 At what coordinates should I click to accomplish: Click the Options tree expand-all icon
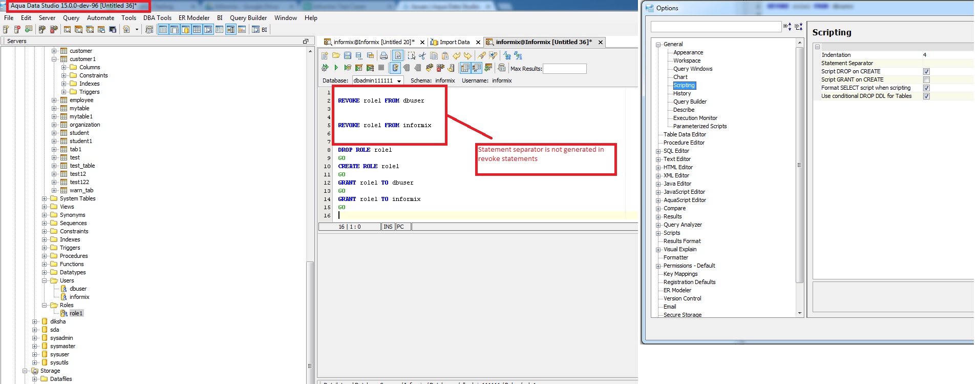click(x=787, y=27)
